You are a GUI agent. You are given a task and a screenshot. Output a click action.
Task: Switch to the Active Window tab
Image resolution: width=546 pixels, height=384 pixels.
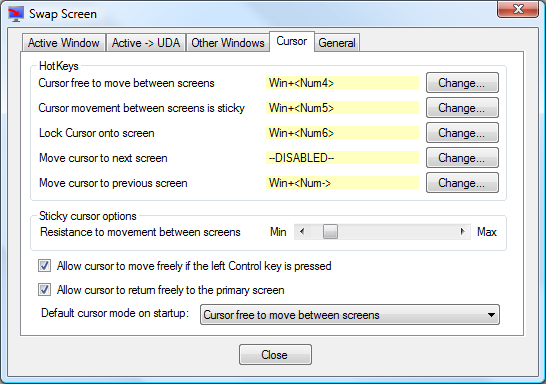(64, 43)
